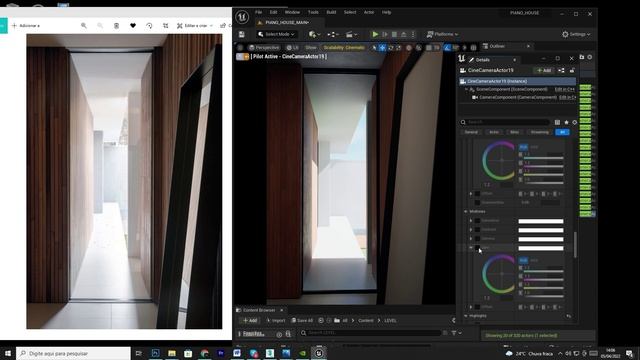Click the Outliner add folder icon
The height and width of the screenshot is (360, 640).
[x=582, y=57]
